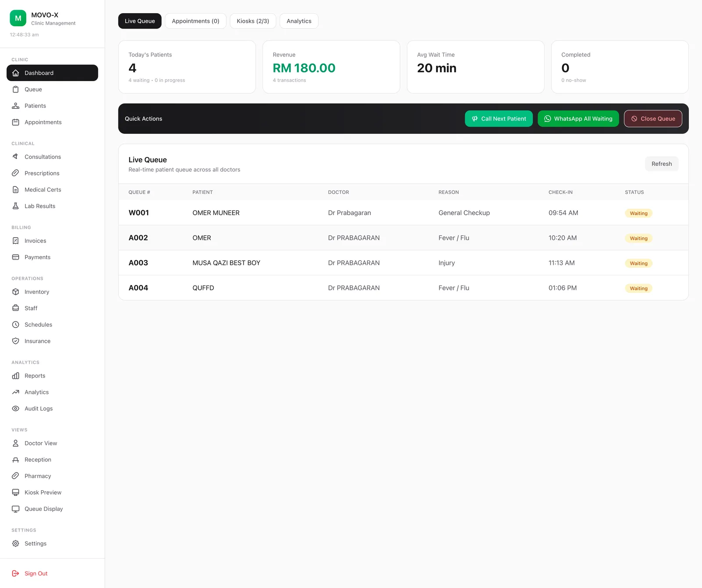Image resolution: width=702 pixels, height=588 pixels.
Task: Open Queue Display from sidebar
Action: pos(52,509)
